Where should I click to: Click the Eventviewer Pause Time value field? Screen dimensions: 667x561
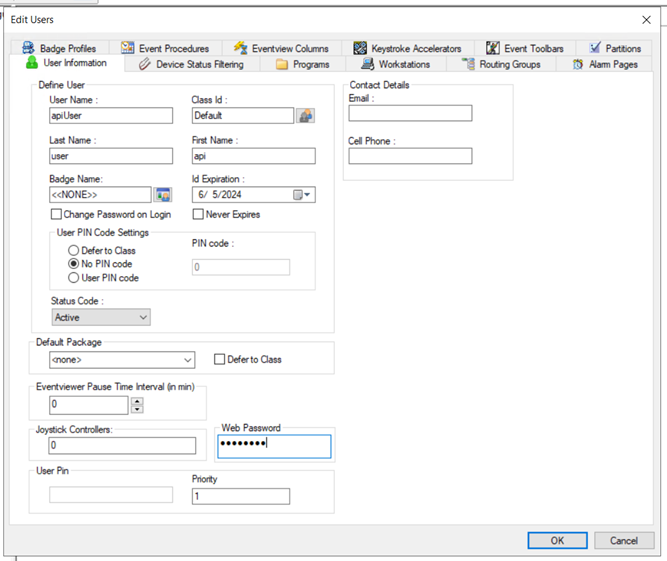[88, 405]
